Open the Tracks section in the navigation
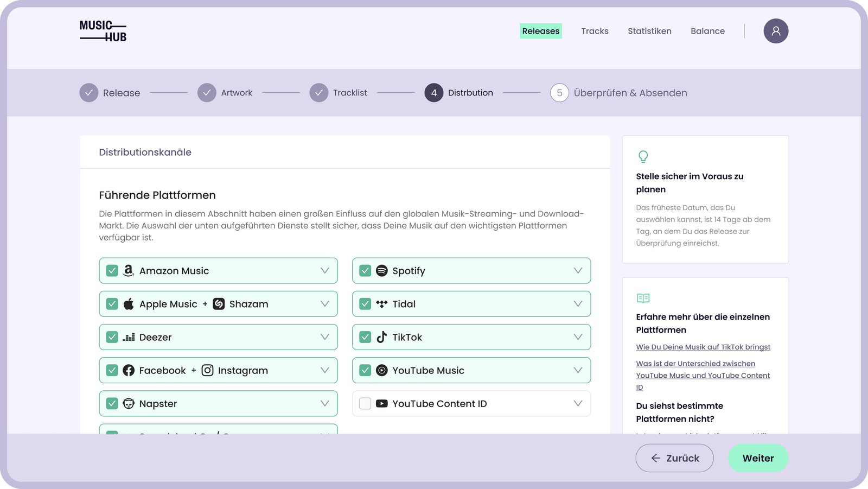 [595, 31]
